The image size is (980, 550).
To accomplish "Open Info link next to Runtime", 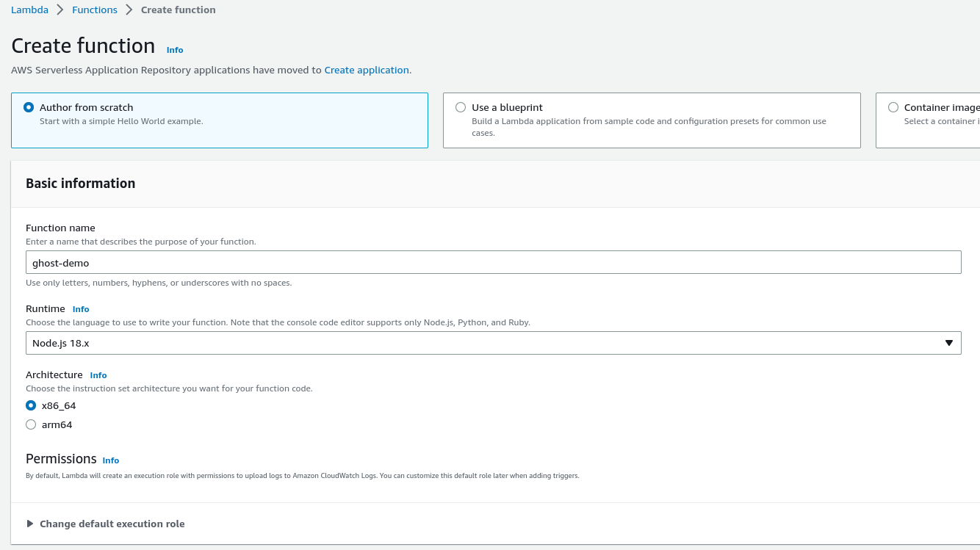I will click(81, 309).
